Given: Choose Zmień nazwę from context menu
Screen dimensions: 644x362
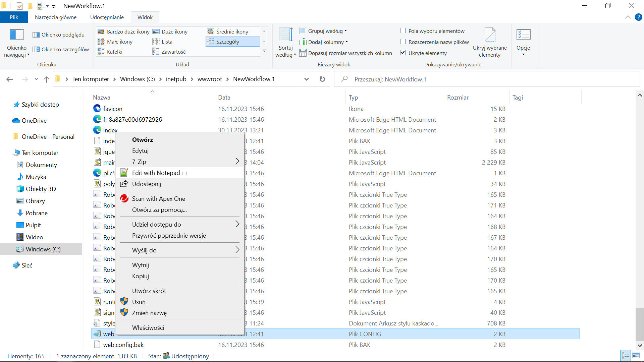Looking at the screenshot, I should pyautogui.click(x=180, y=313).
